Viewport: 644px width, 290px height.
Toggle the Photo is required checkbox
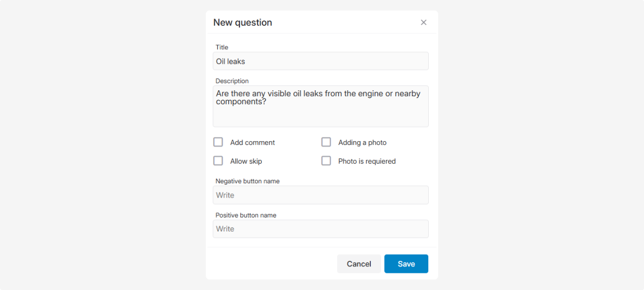326,161
